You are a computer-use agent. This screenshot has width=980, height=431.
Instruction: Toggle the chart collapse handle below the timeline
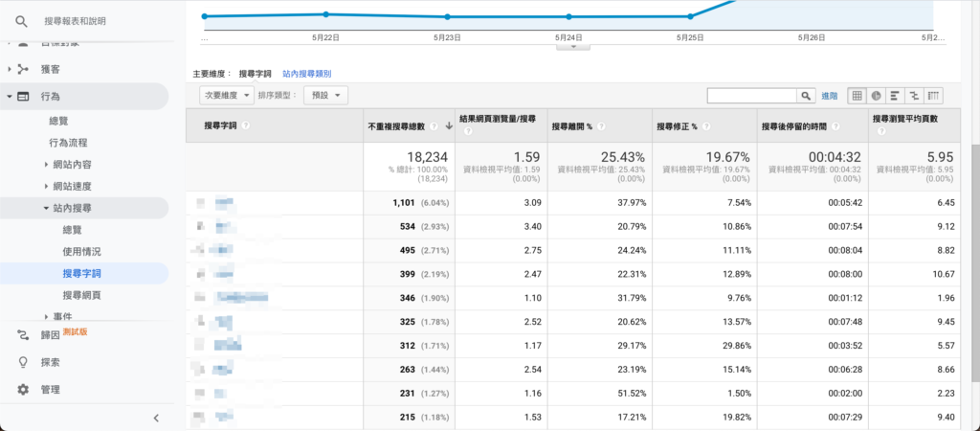[x=574, y=46]
